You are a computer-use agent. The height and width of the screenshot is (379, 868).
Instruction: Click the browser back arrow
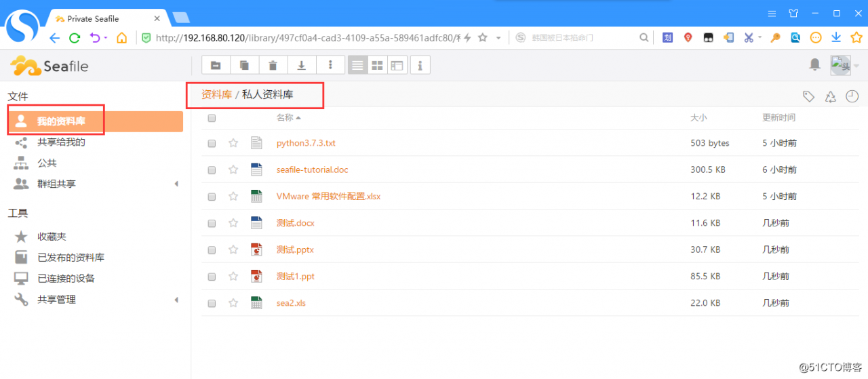tap(55, 38)
